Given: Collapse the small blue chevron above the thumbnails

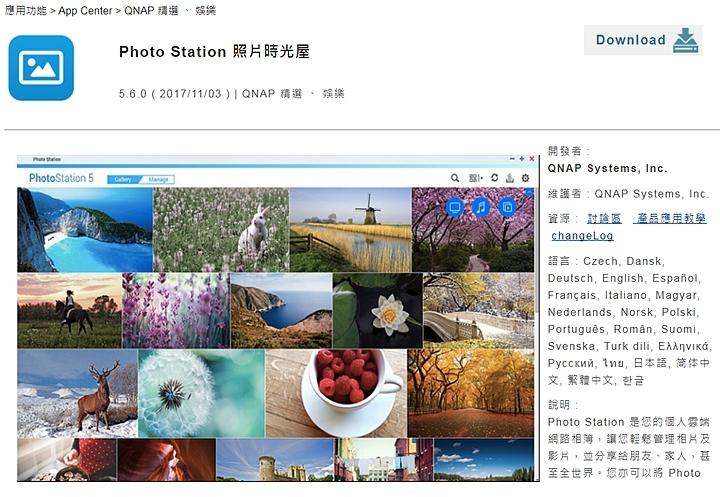Looking at the screenshot, I should [x=529, y=192].
